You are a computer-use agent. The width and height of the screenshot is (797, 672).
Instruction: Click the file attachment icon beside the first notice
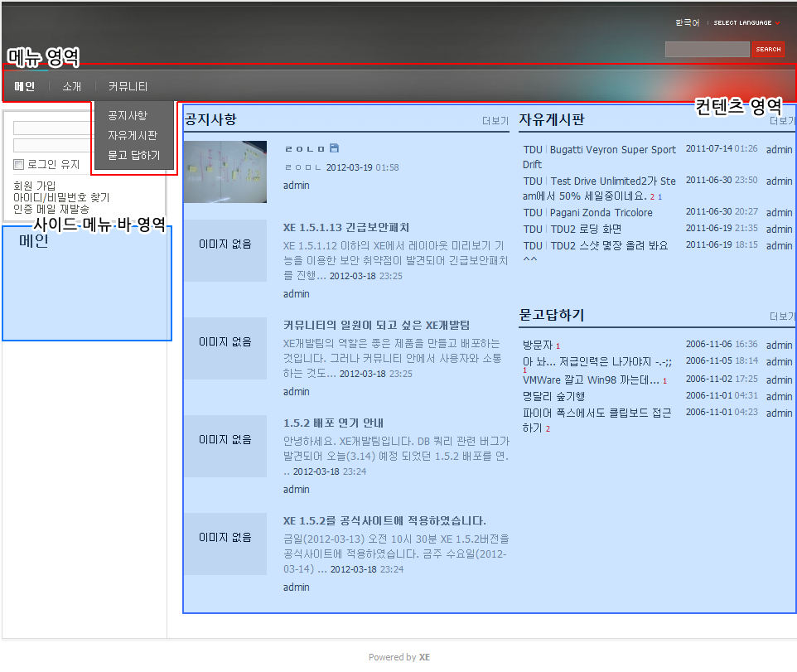click(334, 148)
